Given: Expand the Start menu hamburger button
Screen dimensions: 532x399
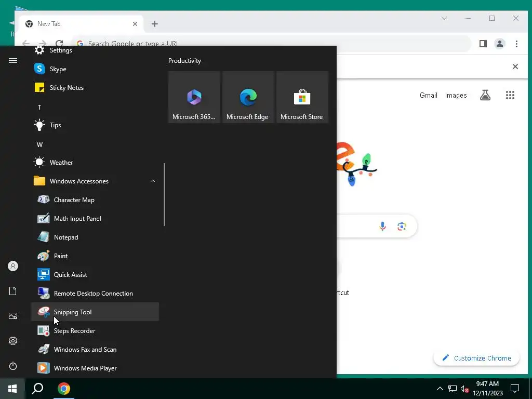Looking at the screenshot, I should click(13, 60).
